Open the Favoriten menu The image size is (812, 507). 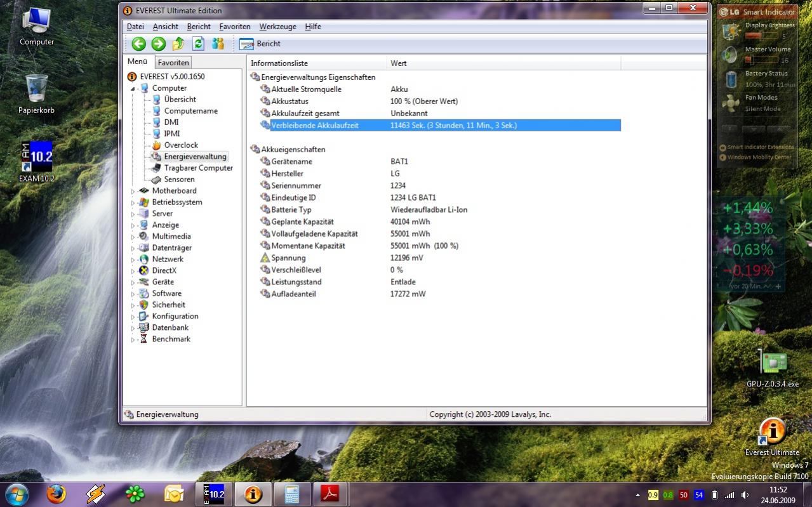[x=235, y=27]
